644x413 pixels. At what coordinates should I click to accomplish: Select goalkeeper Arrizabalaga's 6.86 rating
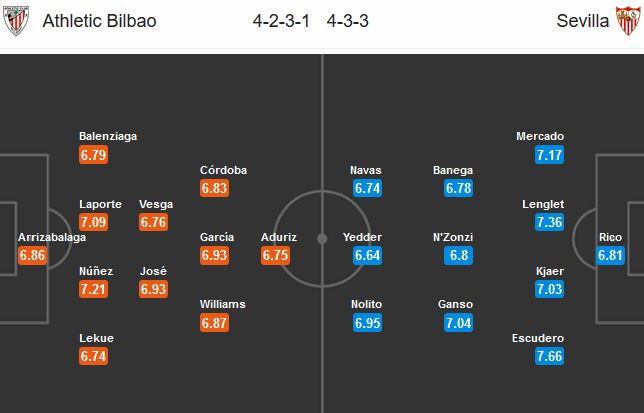coord(32,255)
